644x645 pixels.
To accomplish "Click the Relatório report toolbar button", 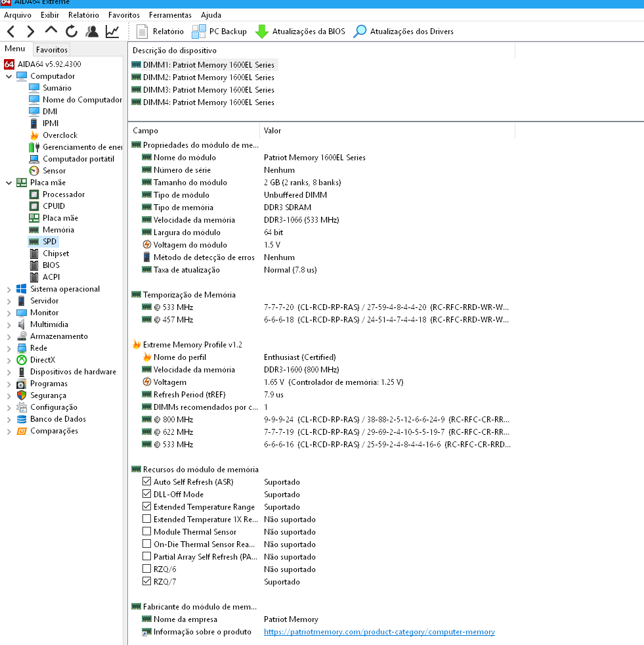I will click(x=160, y=32).
